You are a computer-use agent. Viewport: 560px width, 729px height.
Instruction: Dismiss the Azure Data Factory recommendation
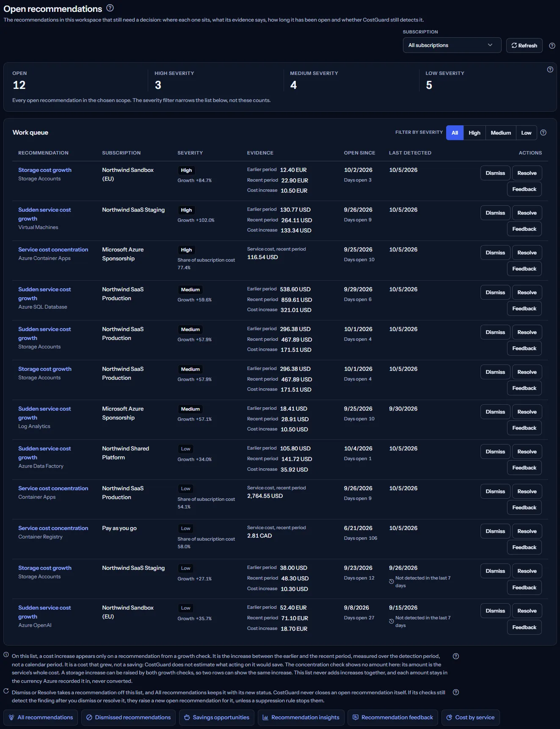coord(495,452)
